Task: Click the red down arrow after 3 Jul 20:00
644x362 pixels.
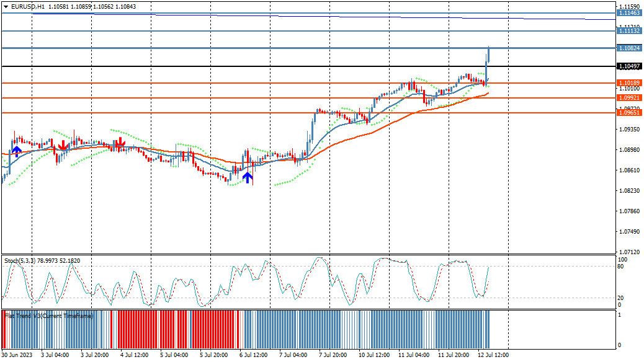Action: pos(120,143)
